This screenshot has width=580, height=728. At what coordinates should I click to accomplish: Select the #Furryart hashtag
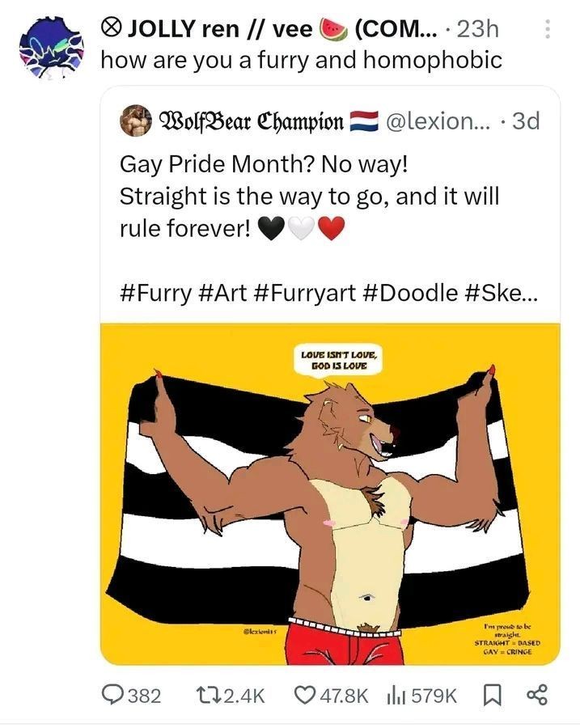pyautogui.click(x=310, y=292)
